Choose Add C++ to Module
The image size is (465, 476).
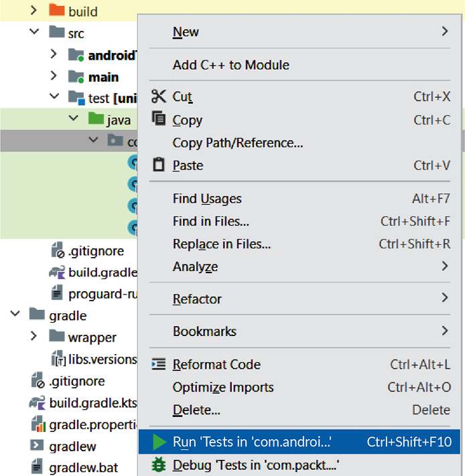231,65
